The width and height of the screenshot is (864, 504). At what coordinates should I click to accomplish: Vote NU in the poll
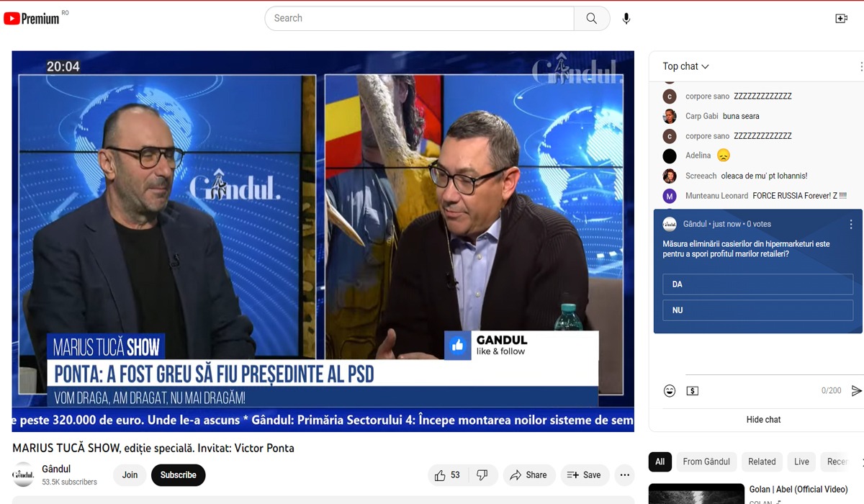(757, 310)
